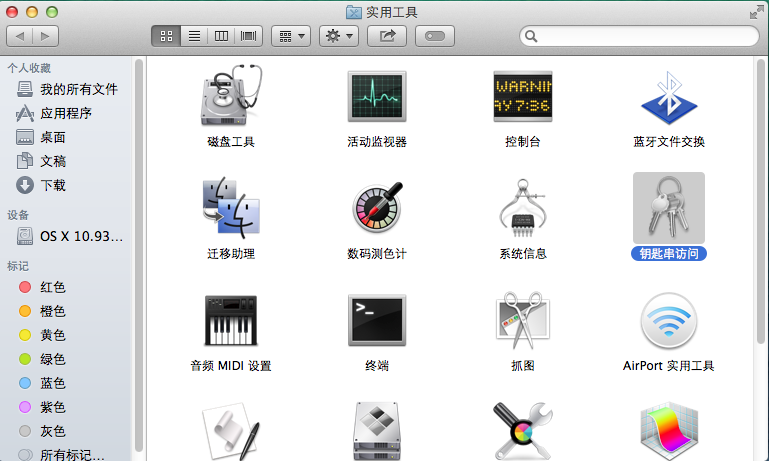Click the 迁移助理 label text
The image size is (769, 461).
[231, 254]
